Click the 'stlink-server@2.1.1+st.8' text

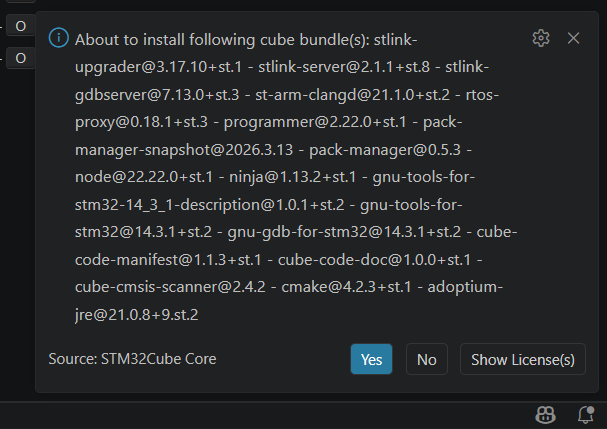(344, 67)
